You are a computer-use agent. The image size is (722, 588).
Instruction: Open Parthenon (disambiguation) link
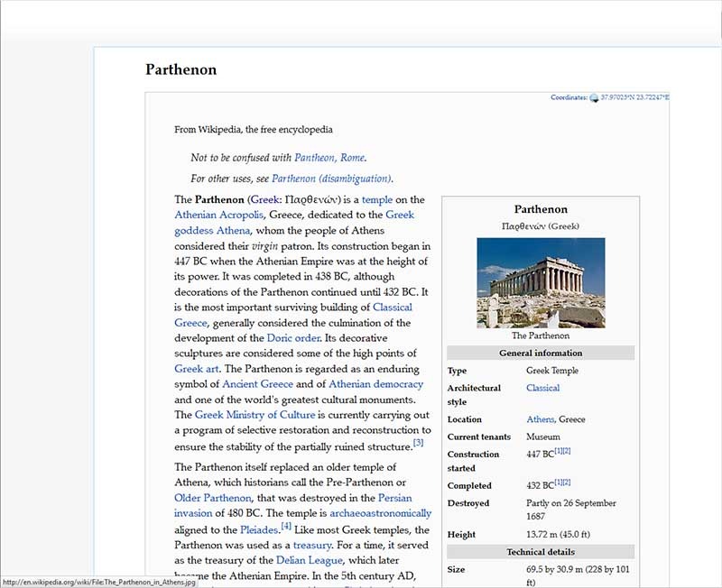(x=331, y=179)
